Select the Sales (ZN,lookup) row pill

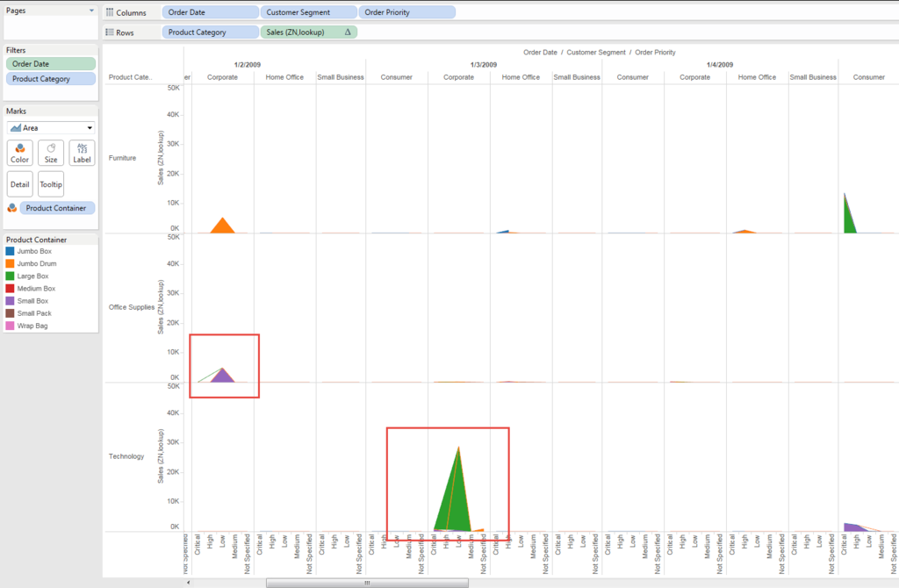coord(308,32)
